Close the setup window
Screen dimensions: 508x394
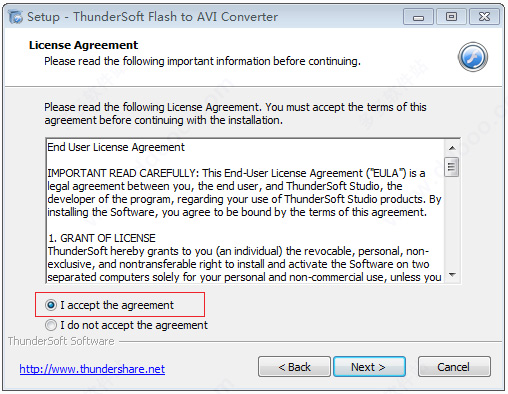484,17
